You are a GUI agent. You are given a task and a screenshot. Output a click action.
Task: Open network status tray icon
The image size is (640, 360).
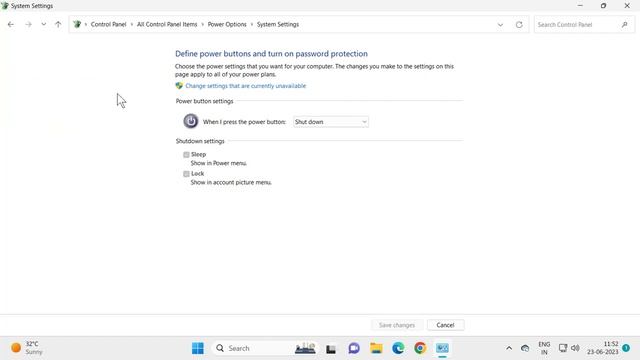(x=563, y=348)
